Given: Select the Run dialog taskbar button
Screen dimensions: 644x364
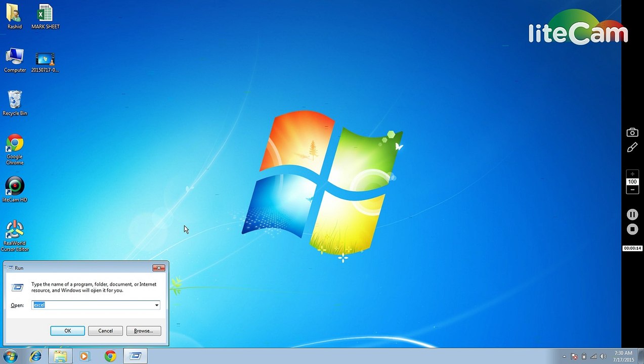Looking at the screenshot, I should (x=135, y=356).
